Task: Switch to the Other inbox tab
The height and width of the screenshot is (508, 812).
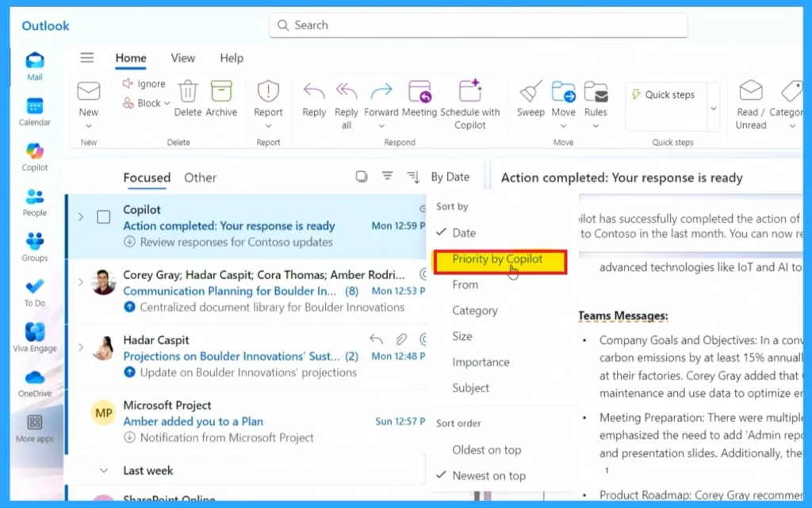Action: click(201, 178)
